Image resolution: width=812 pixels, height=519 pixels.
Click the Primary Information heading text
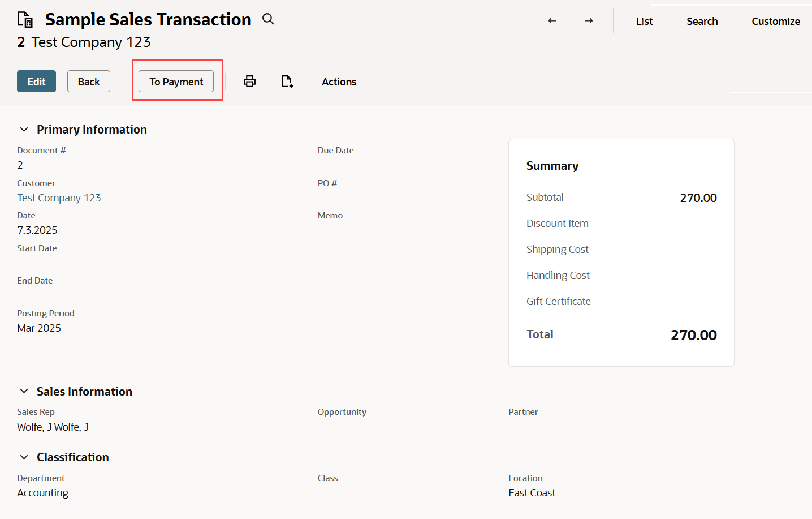click(92, 130)
